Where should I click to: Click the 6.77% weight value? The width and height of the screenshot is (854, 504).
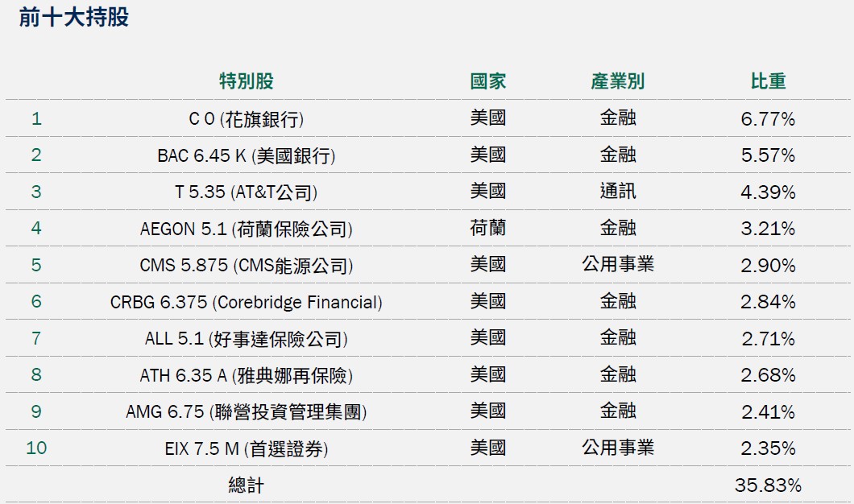coord(767,119)
